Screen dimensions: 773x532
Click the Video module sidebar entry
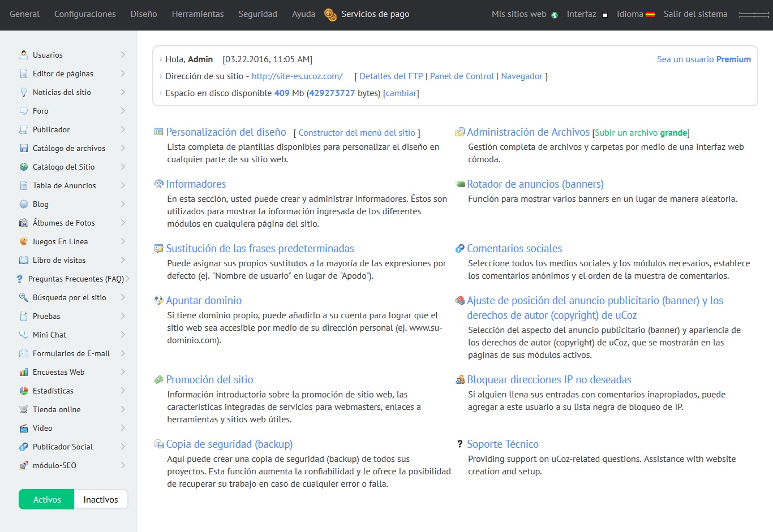pyautogui.click(x=42, y=428)
